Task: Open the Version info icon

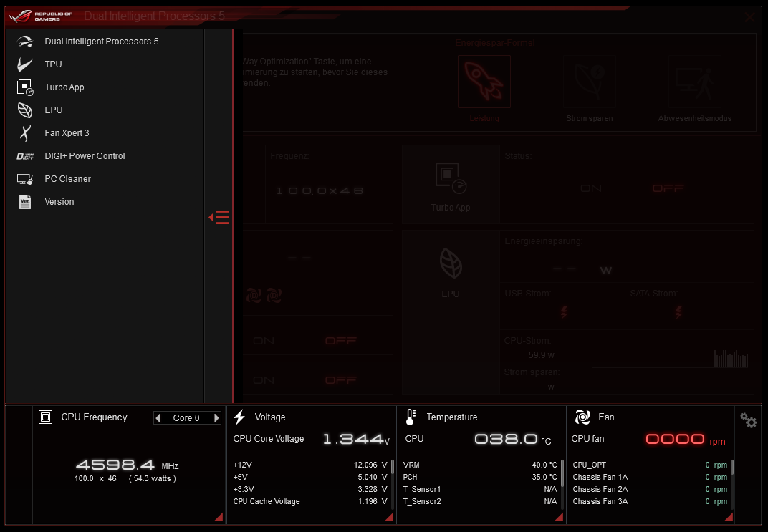Action: point(26,201)
